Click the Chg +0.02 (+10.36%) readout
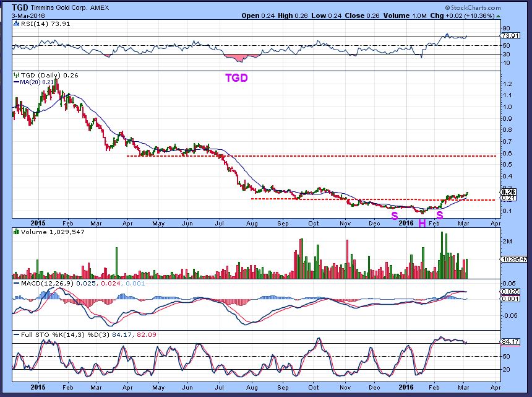Screen dimensions: 532x397 click(463, 15)
